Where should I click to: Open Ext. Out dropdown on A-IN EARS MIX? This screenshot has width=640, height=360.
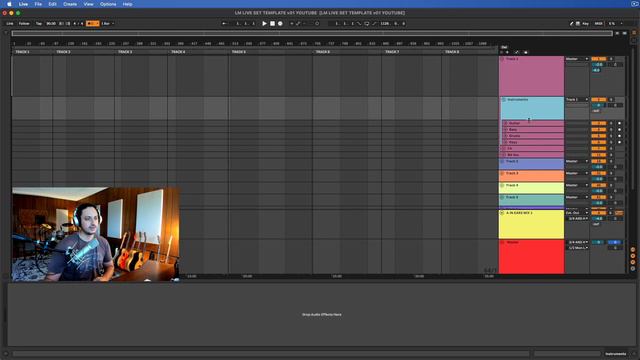(577, 213)
